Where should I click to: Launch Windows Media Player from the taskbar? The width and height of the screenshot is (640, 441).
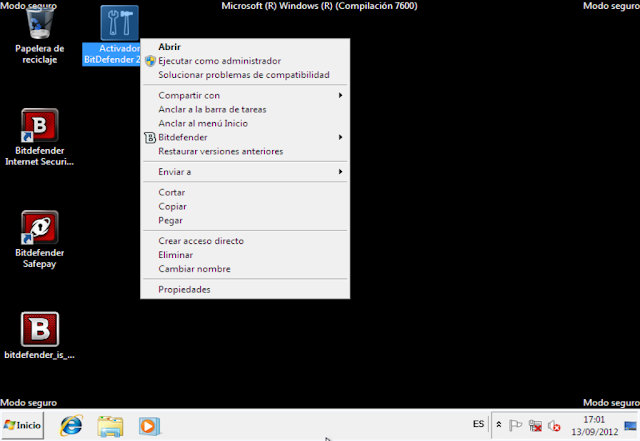149,426
